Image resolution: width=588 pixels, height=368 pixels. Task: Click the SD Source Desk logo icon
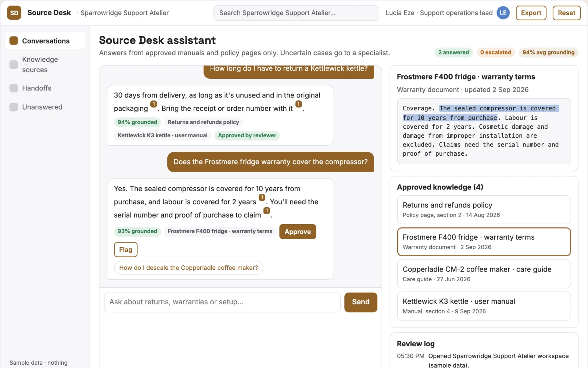coord(14,13)
